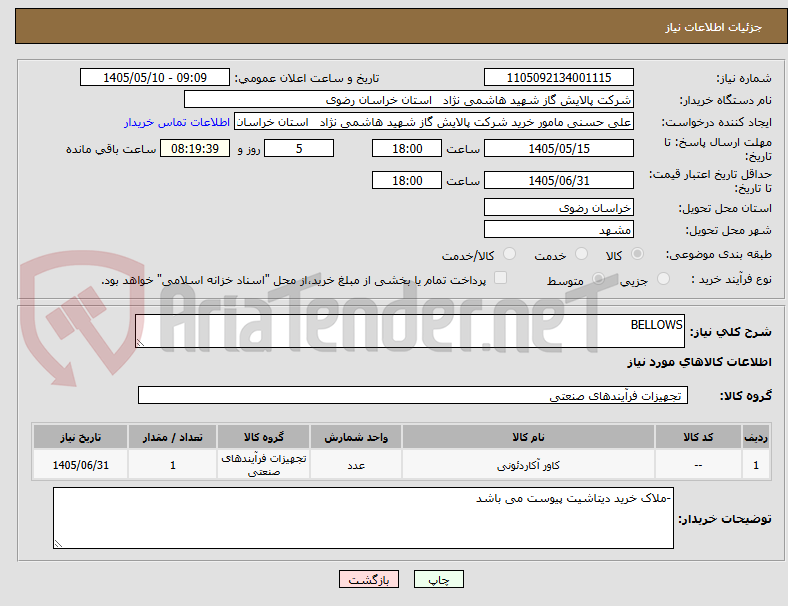Click the announcement date field 1405/05/10 - 09:09
Screen dimensions: 788x606
[155, 77]
